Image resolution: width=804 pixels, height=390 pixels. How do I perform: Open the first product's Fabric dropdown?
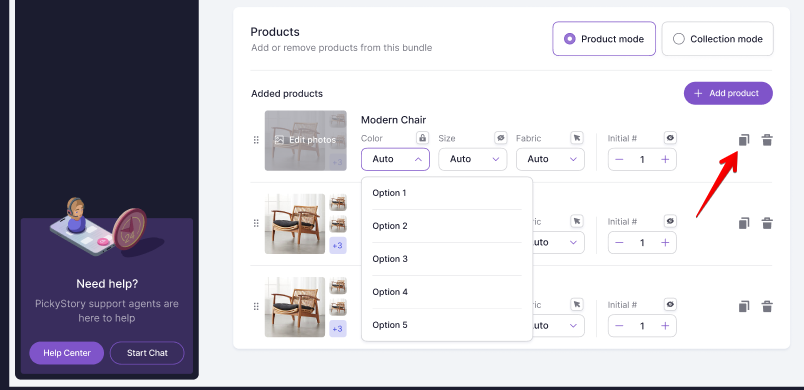[550, 159]
